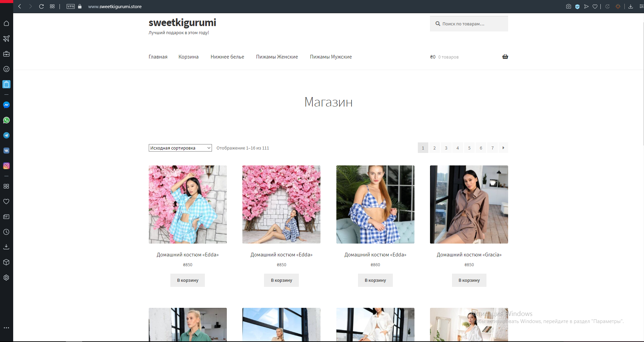This screenshot has width=644, height=342.
Task: Open the Messenger sidebar icon
Action: click(6, 105)
